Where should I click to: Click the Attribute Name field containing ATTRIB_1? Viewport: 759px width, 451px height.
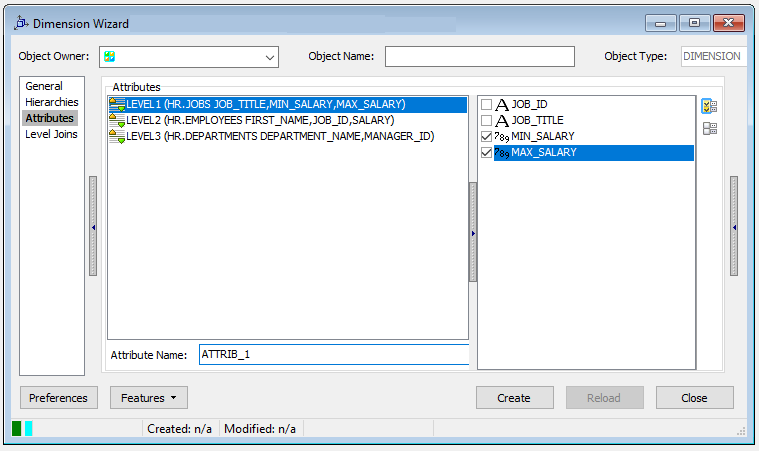tap(334, 355)
